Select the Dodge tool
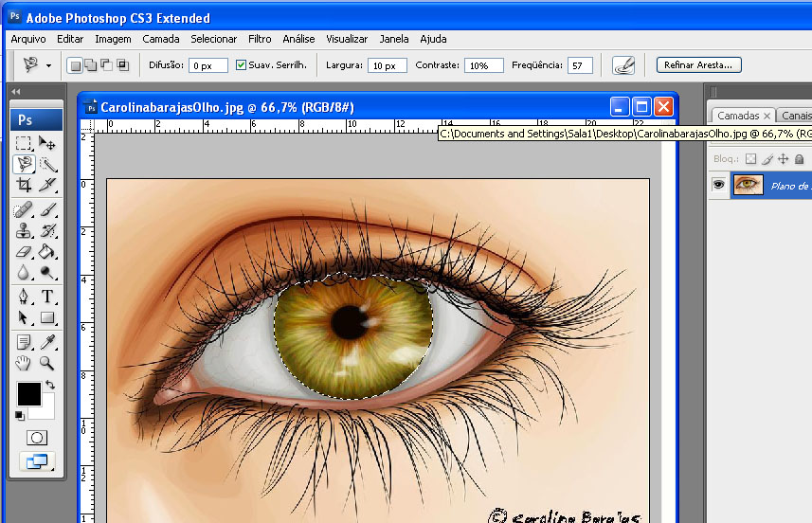The height and width of the screenshot is (523, 812). click(47, 272)
